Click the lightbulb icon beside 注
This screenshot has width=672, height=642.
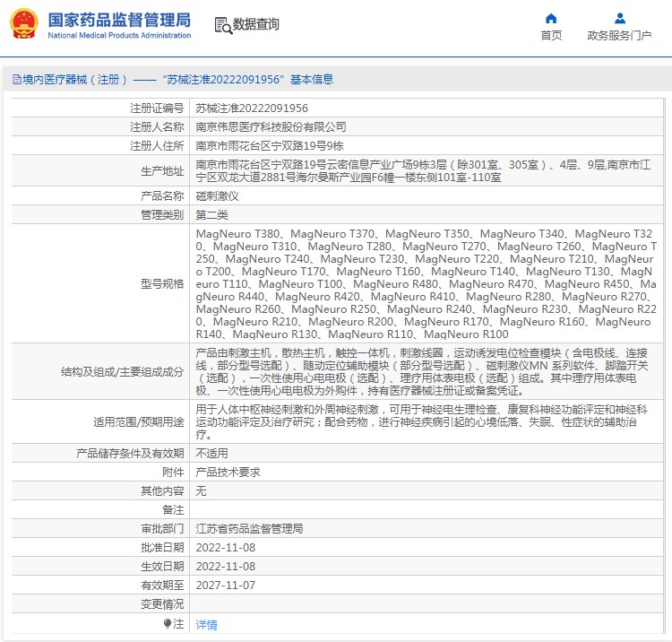[x=168, y=623]
